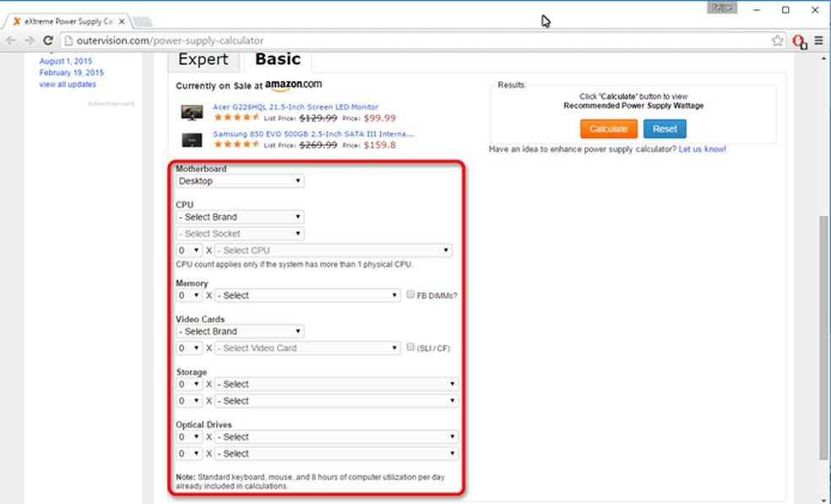
Task: Click the orange Calculate button
Action: 608,129
